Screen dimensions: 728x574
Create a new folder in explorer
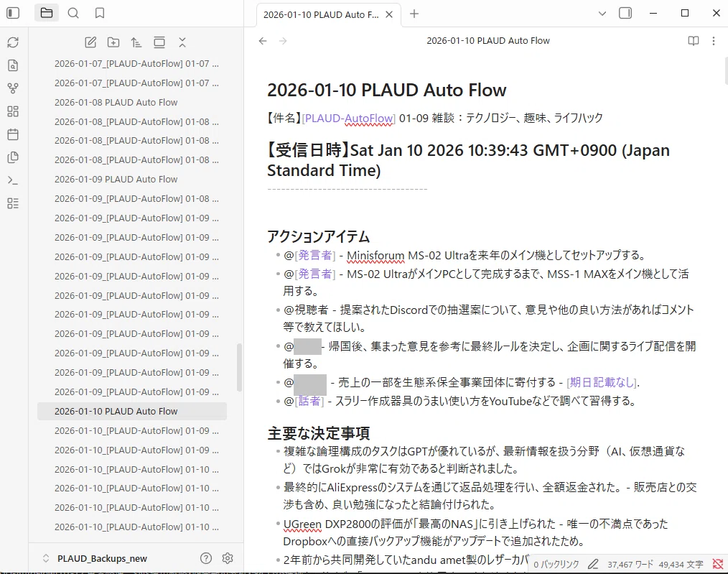click(x=113, y=42)
